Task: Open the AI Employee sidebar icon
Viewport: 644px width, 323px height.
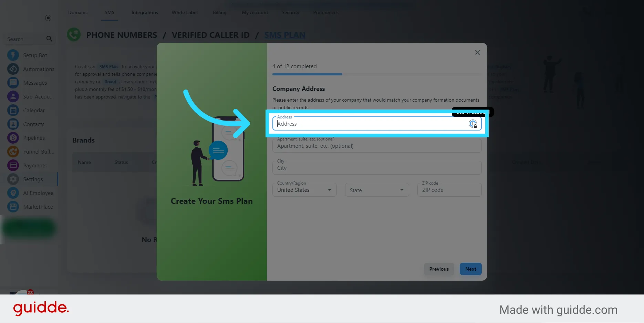Action: tap(13, 193)
